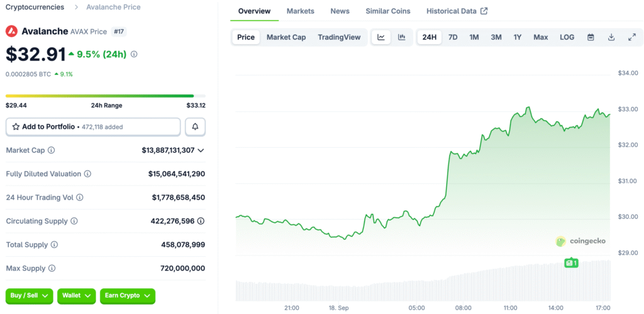Show Total Supply info icon
This screenshot has width=644, height=314.
[x=54, y=245]
